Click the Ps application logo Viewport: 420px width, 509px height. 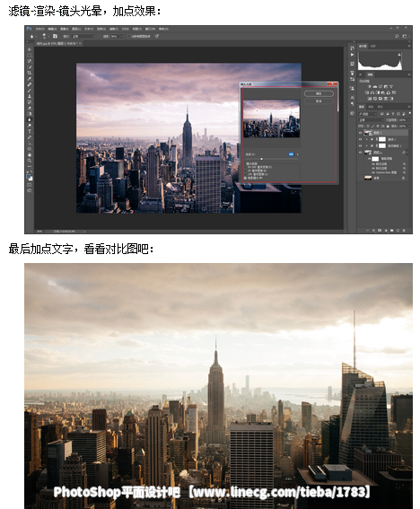click(x=30, y=29)
